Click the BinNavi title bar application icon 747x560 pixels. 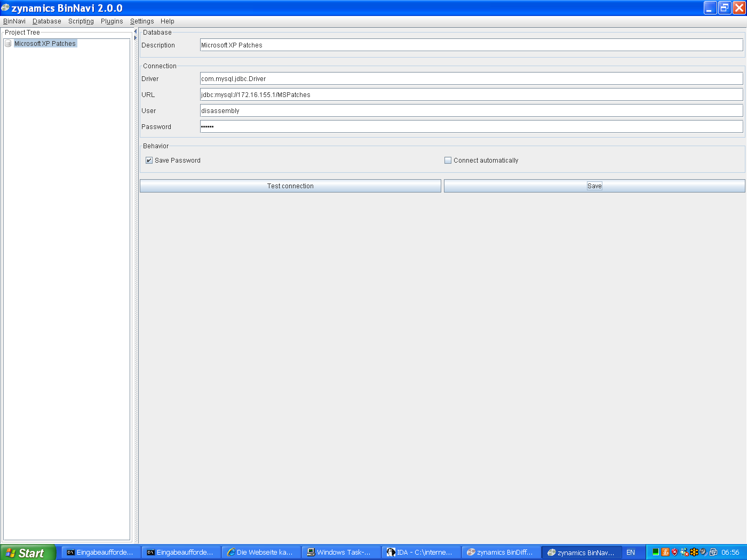click(5, 8)
